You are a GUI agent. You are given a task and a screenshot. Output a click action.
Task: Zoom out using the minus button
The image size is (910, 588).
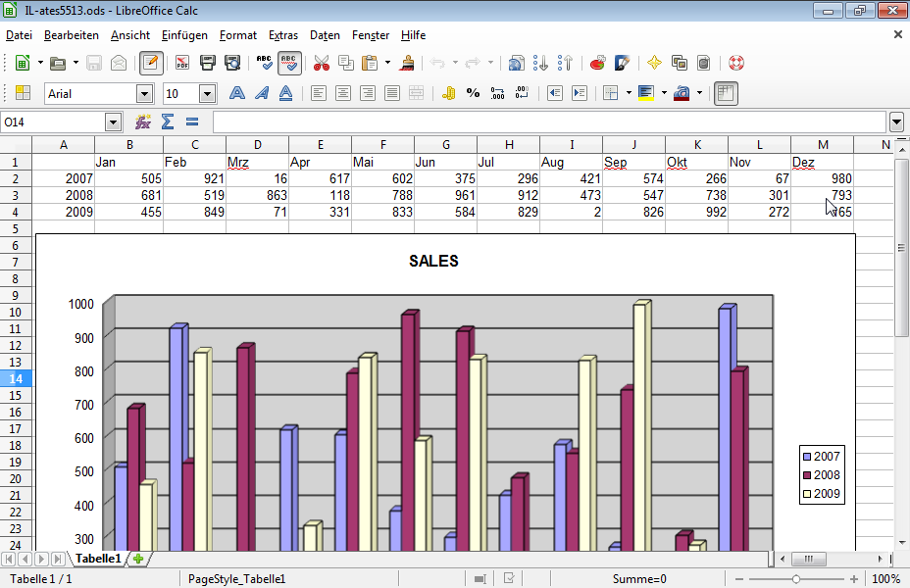(739, 579)
